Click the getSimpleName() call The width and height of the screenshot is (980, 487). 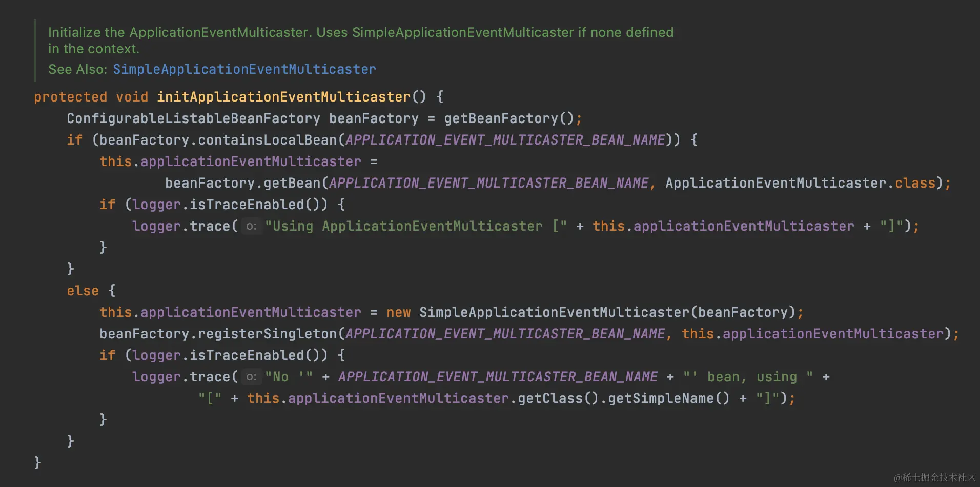[x=669, y=398]
